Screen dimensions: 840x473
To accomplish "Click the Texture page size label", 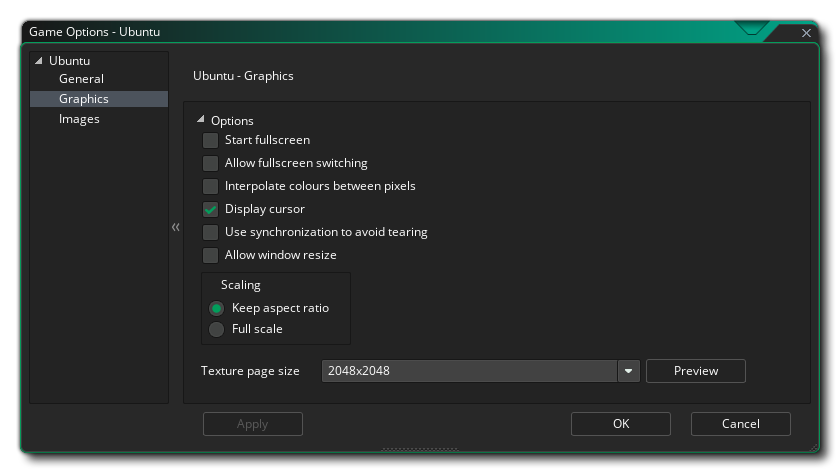I will (250, 371).
